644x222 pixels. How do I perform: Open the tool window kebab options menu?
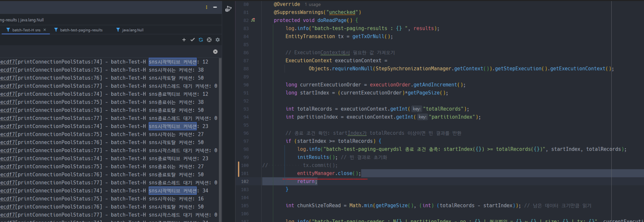click(x=206, y=7)
